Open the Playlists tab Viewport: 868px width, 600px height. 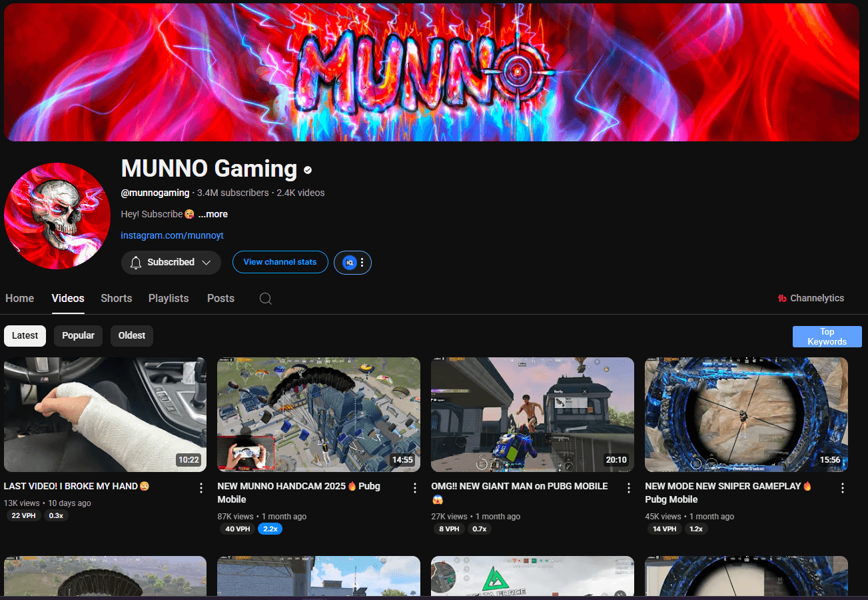(169, 299)
